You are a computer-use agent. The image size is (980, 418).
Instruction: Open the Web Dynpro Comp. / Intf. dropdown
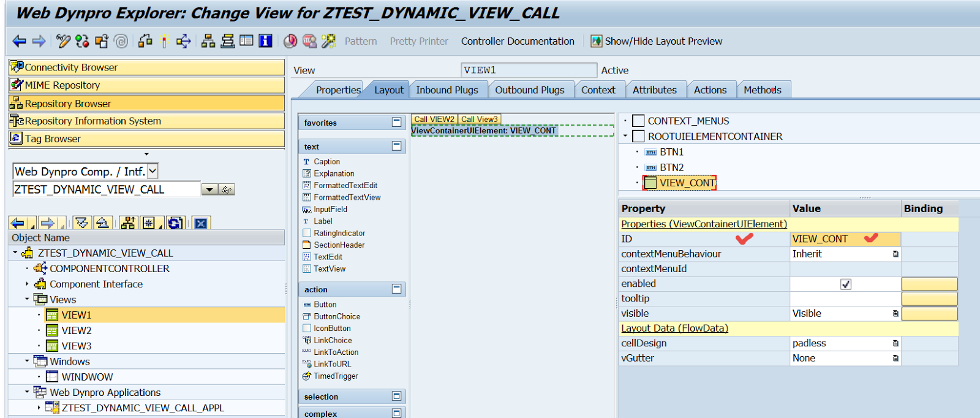click(153, 172)
